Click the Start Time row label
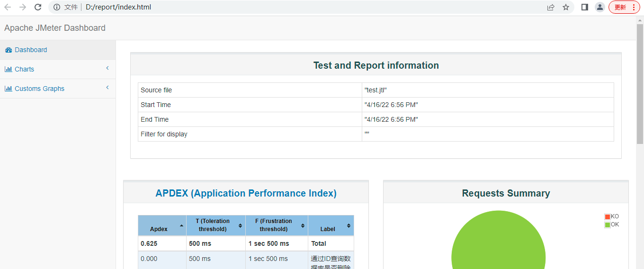Screen dimensions: 644x269 click(156, 105)
